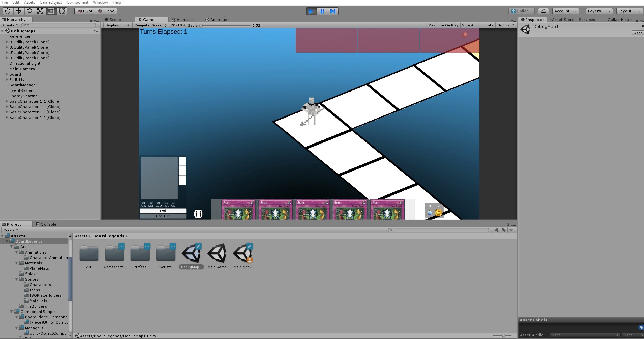Click the Pause button

click(x=322, y=11)
